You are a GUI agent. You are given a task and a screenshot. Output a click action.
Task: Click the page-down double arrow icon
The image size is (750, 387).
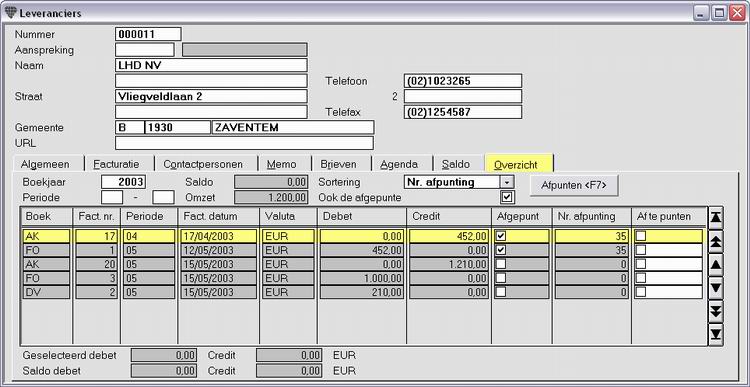point(716,311)
